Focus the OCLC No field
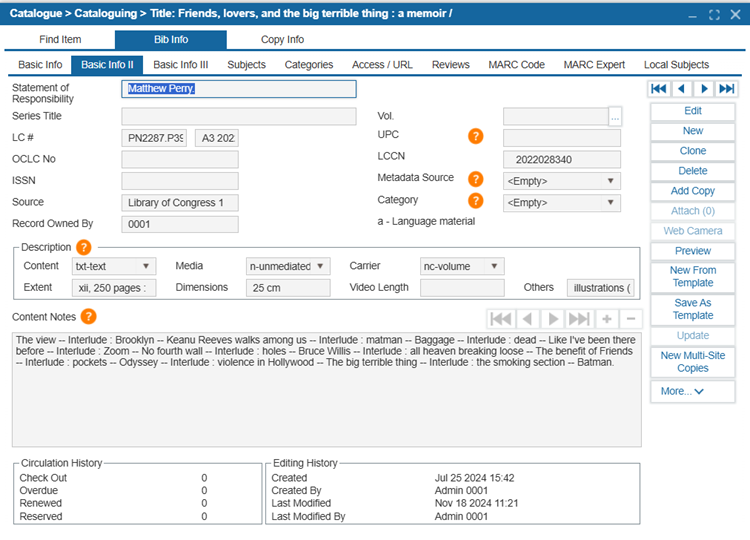This screenshot has width=750, height=540. click(180, 159)
